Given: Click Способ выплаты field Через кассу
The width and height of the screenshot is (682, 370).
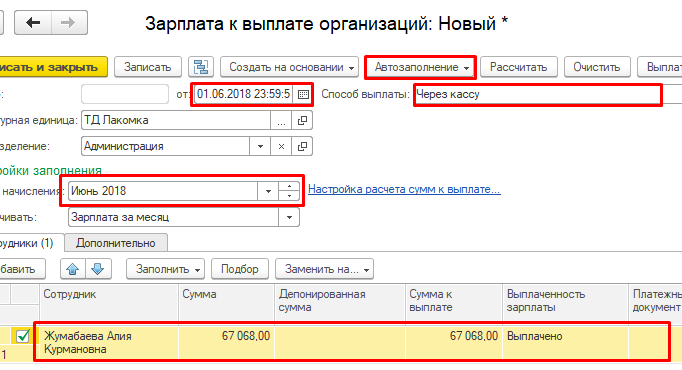Looking at the screenshot, I should pos(537,94).
